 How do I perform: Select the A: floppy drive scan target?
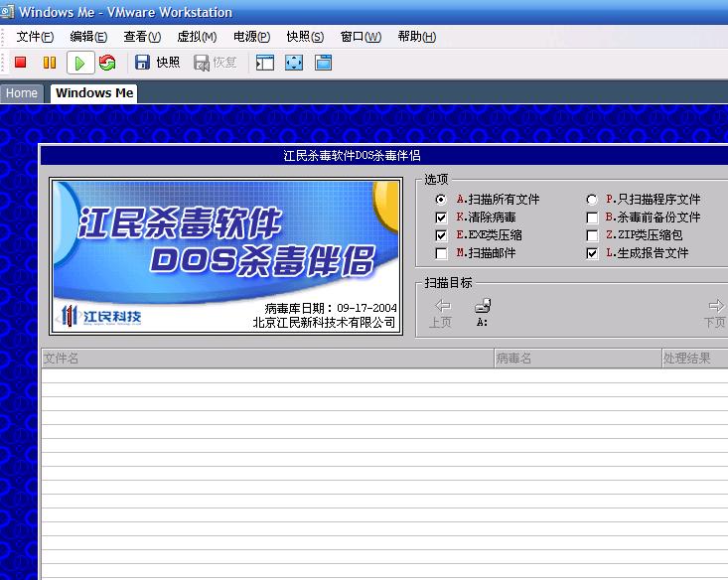point(483,312)
